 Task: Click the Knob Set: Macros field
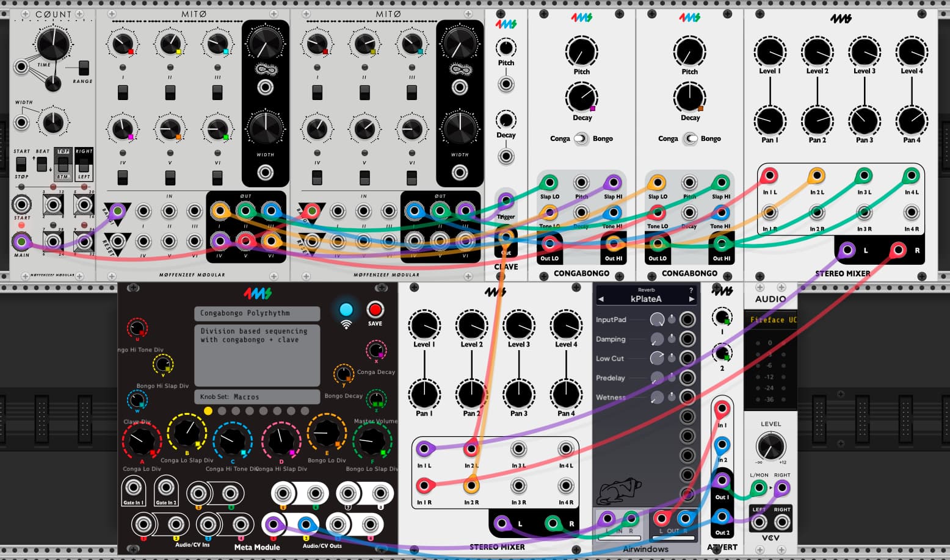point(257,397)
